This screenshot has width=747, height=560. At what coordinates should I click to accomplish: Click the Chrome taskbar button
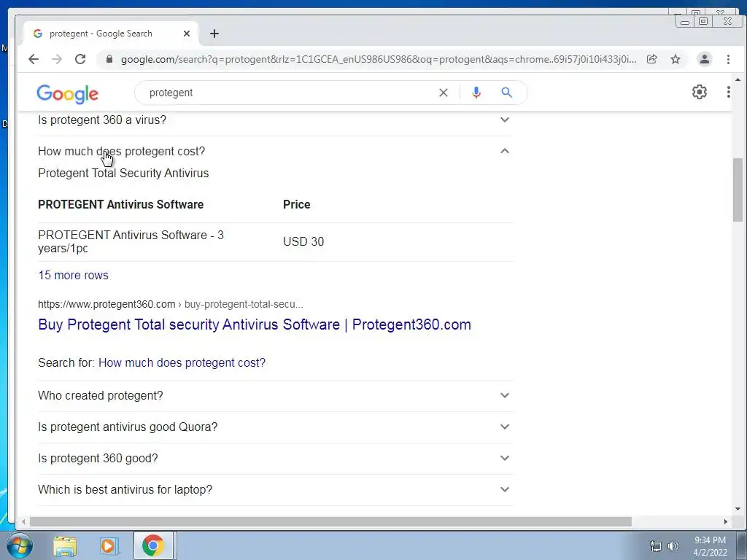(153, 545)
